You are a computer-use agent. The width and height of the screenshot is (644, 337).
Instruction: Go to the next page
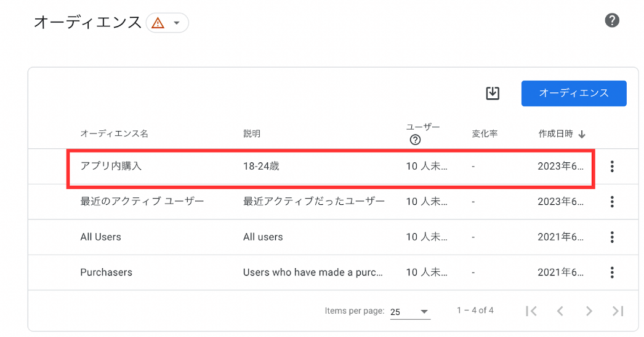589,311
